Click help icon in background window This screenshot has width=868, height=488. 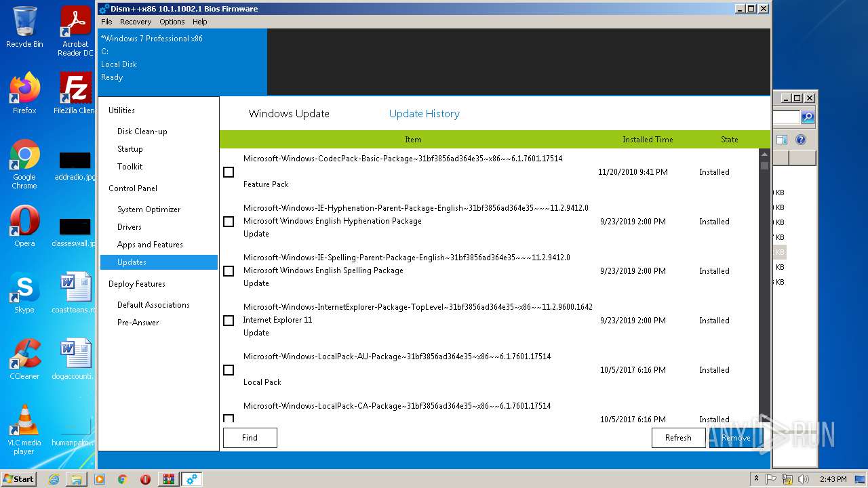pos(801,140)
